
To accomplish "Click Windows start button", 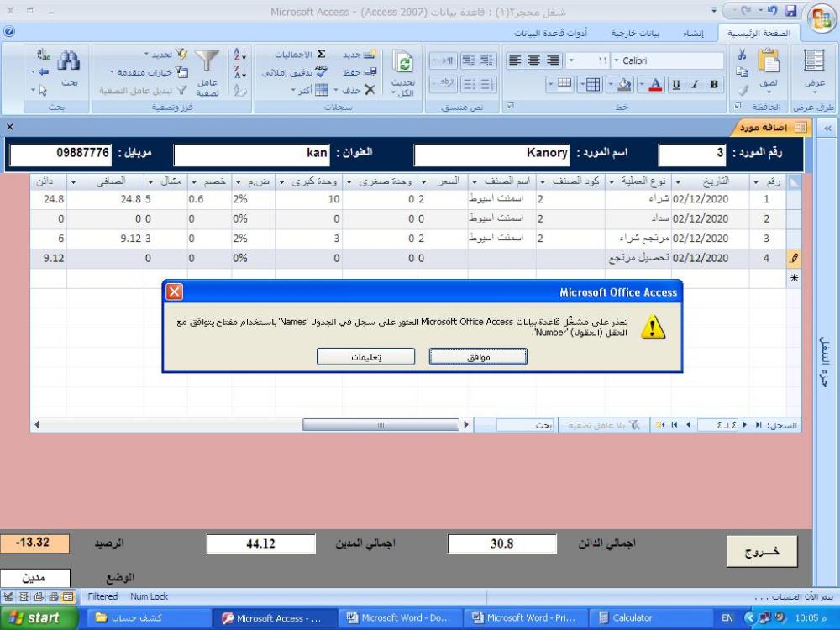I will pyautogui.click(x=38, y=618).
